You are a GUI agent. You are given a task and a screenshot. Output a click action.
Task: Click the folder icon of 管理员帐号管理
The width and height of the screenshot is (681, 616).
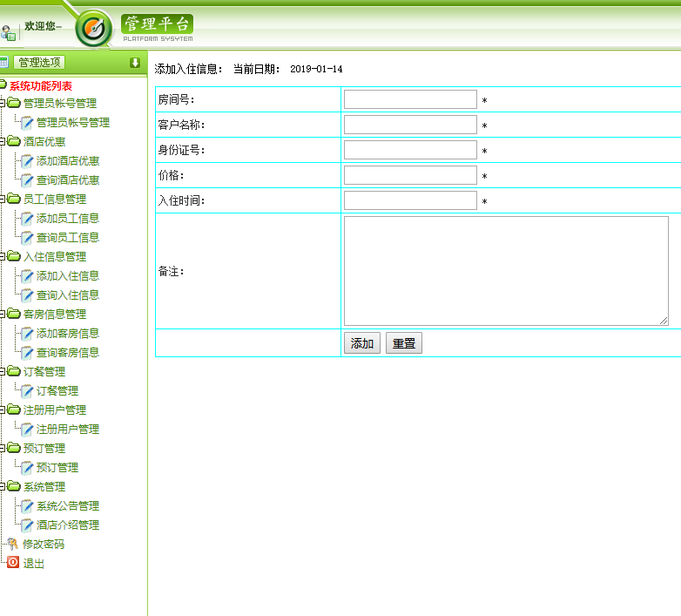[x=13, y=103]
